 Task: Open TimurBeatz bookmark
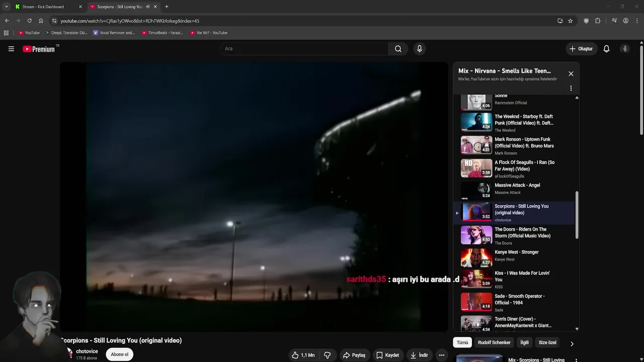coord(163,33)
